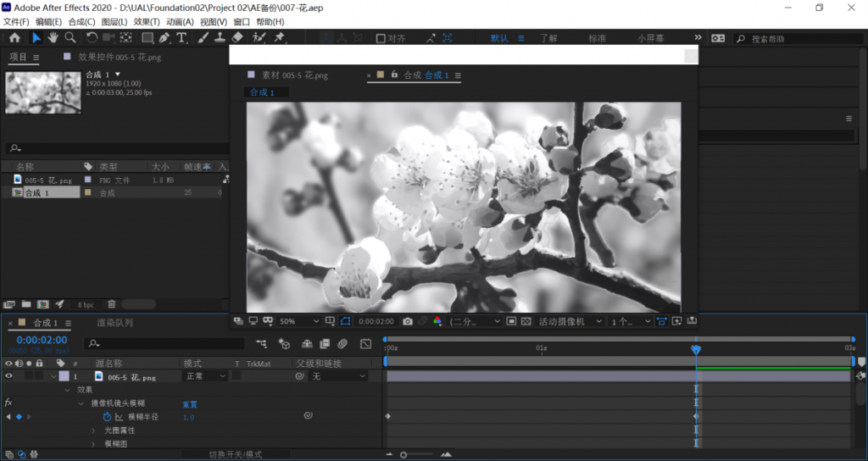The image size is (868, 461).
Task: Toggle transparency grid icon in viewer
Action: [x=526, y=321]
